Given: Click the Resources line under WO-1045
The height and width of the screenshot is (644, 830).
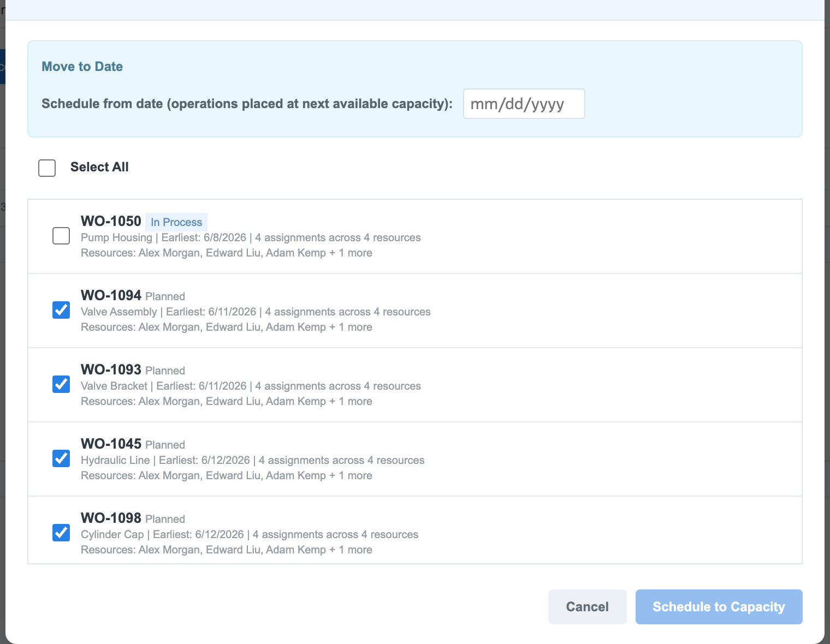Looking at the screenshot, I should (x=227, y=475).
